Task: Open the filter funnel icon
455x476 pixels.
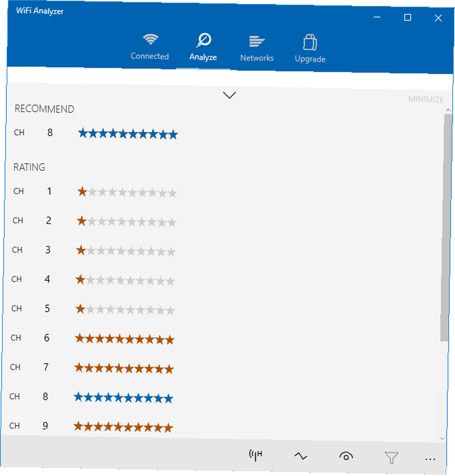Action: click(392, 458)
